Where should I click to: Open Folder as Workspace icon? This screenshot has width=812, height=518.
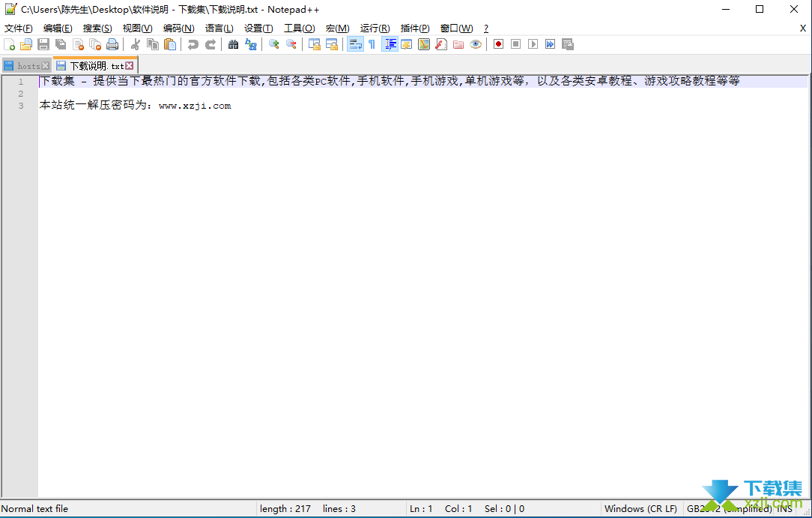click(x=458, y=44)
